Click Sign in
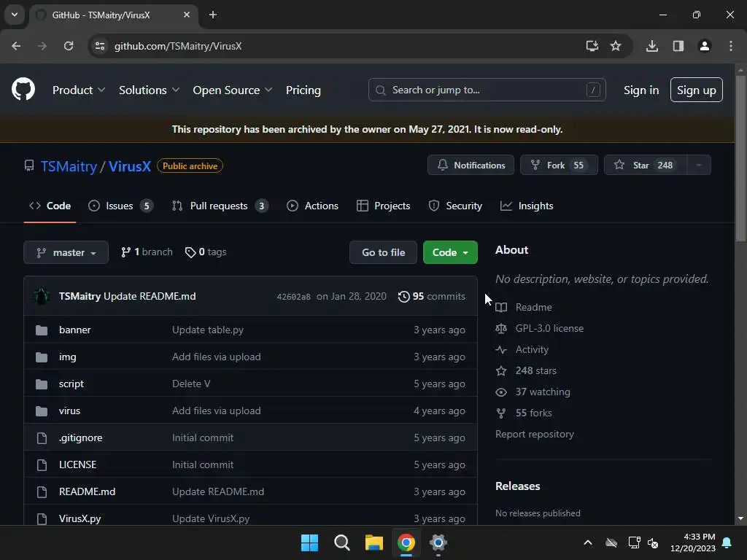 641,90
